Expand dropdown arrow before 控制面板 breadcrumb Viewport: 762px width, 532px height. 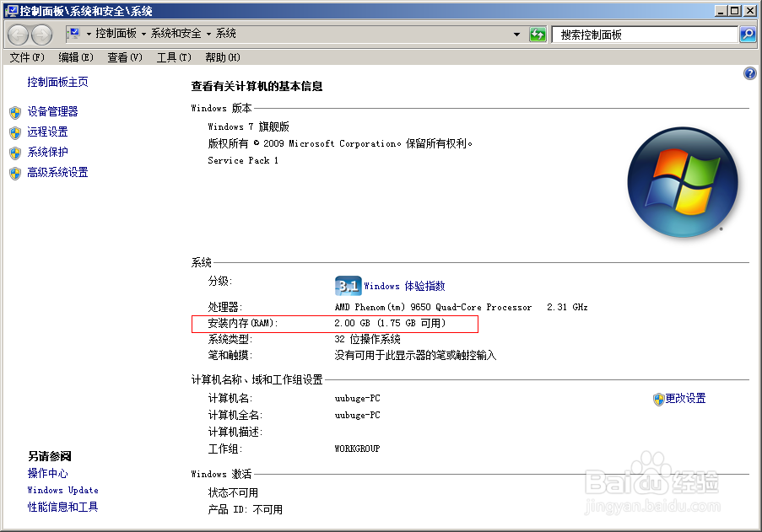click(x=89, y=34)
